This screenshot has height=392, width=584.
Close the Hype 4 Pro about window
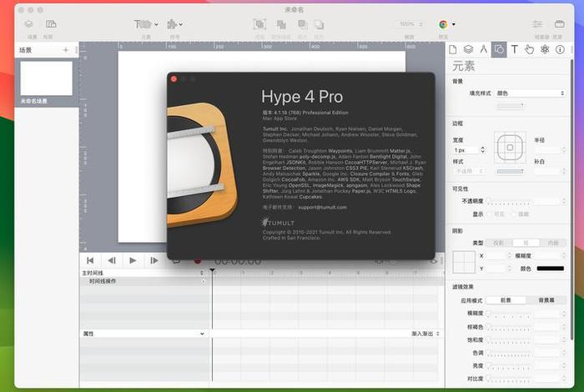(x=174, y=79)
